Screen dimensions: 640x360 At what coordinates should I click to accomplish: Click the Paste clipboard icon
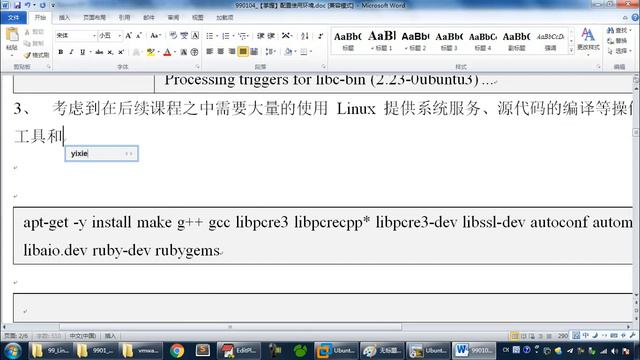pos(12,35)
